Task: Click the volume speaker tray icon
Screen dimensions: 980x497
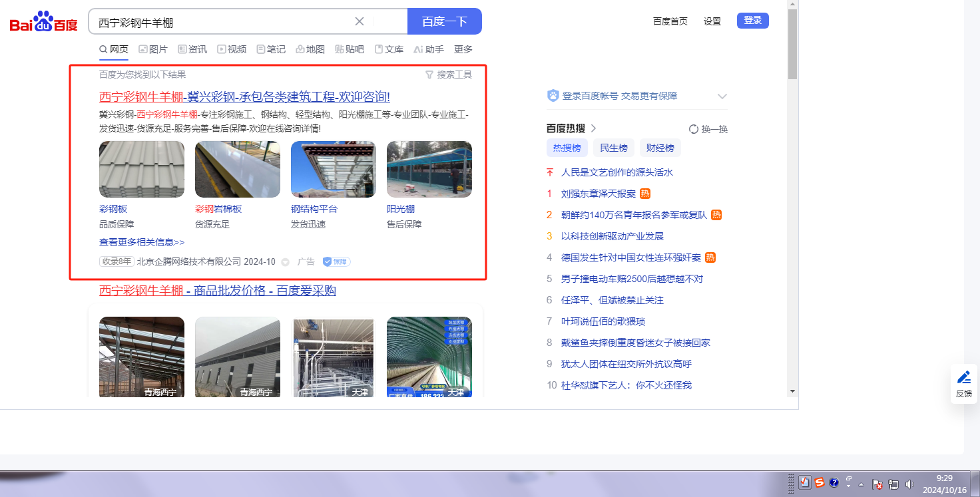Action: point(909,484)
